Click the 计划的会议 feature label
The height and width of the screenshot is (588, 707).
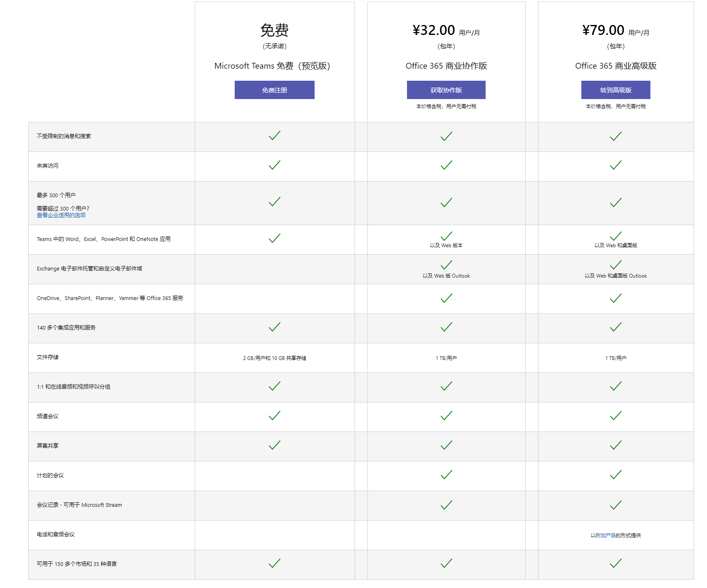point(50,475)
